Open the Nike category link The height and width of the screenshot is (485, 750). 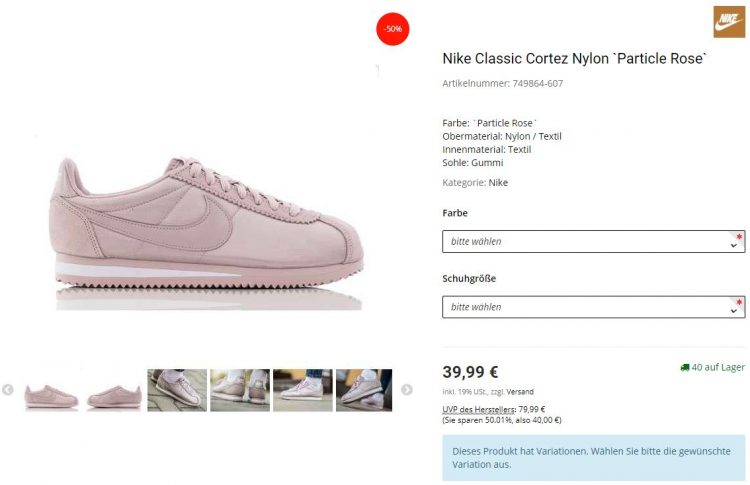498,183
